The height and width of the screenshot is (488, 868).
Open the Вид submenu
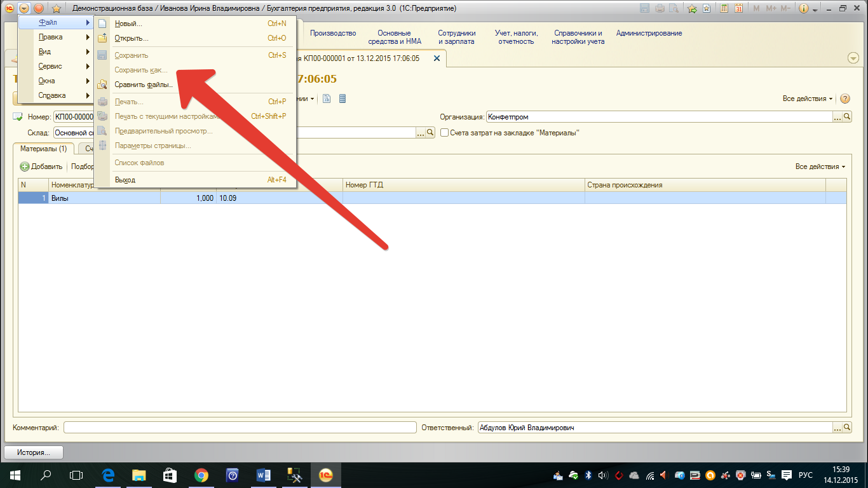(56, 51)
